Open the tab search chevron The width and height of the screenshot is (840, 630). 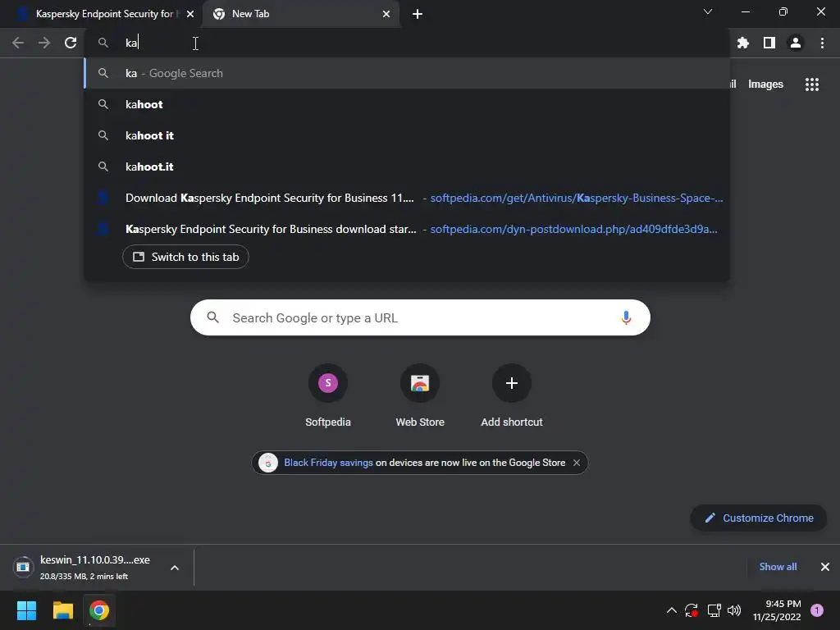(x=708, y=11)
